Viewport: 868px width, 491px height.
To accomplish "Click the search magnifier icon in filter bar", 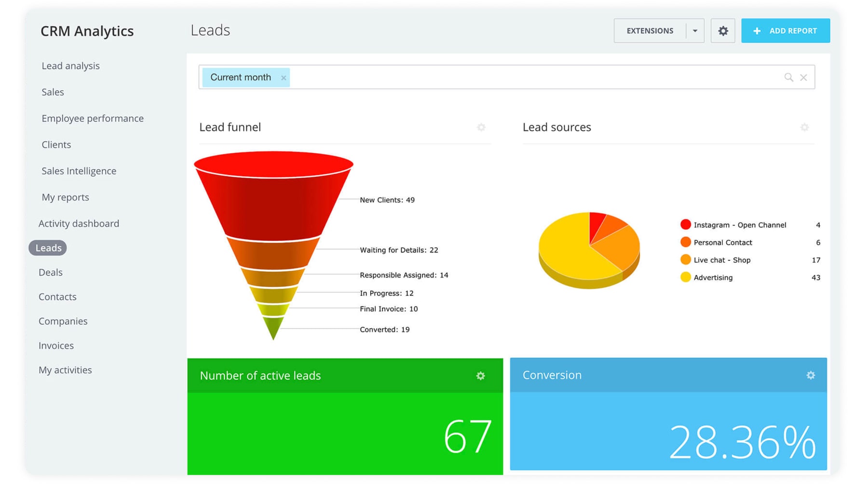I will 788,78.
